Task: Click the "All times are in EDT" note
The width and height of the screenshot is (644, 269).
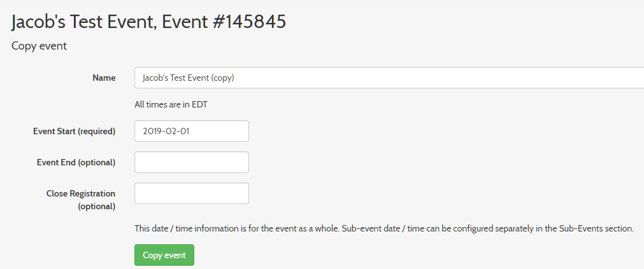Action: 171,104
